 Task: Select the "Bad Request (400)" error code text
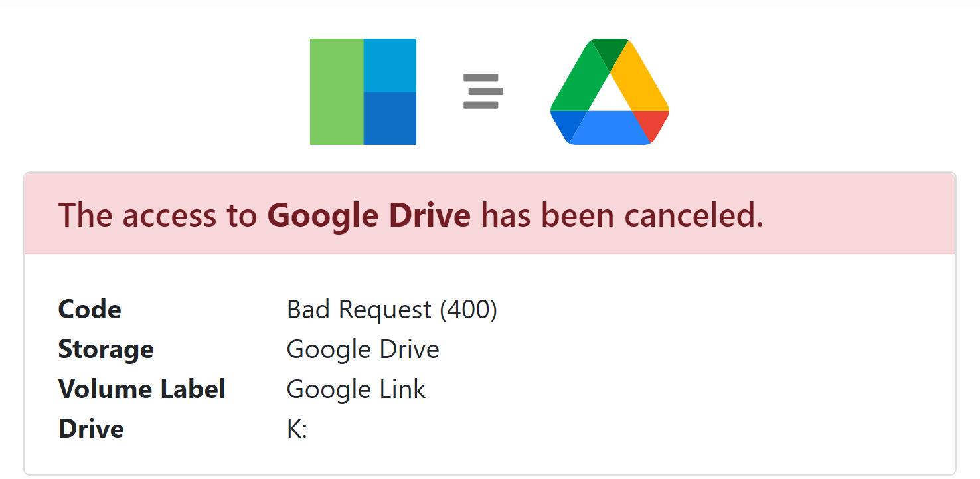[x=392, y=310]
